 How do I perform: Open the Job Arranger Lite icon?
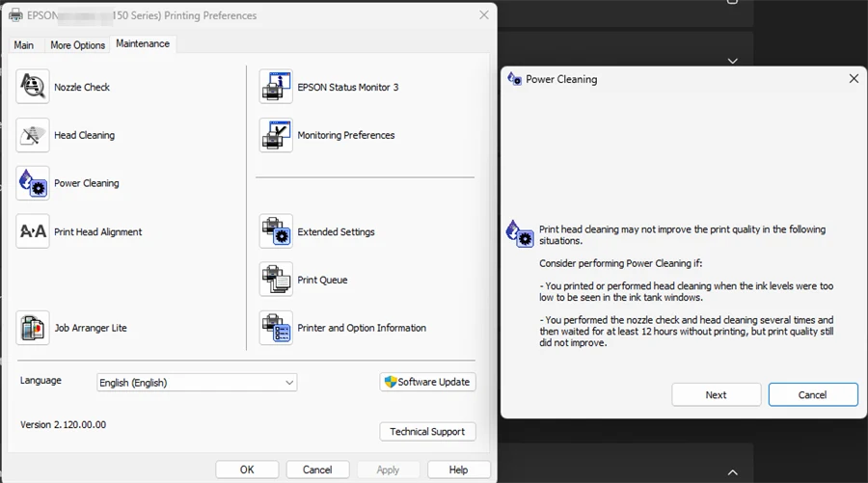click(33, 328)
